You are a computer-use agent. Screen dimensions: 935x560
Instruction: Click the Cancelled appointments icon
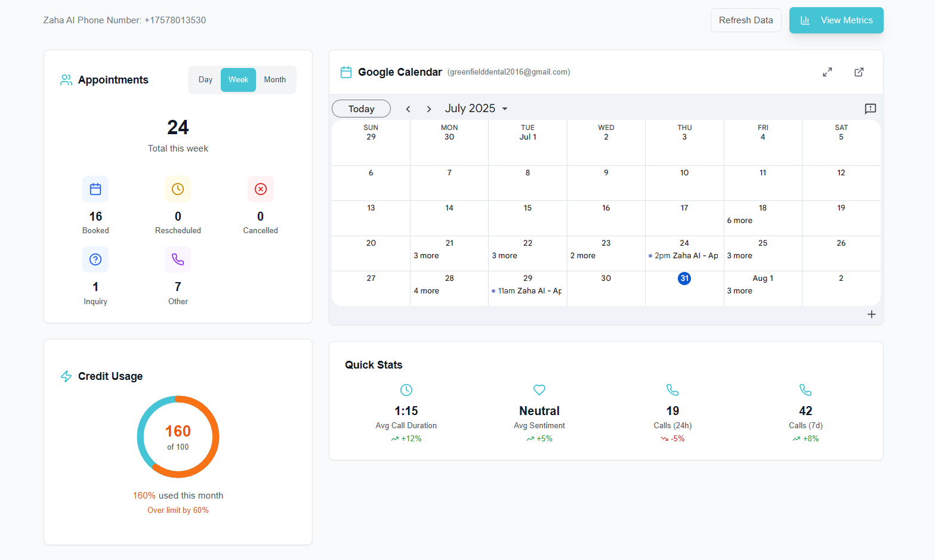[x=261, y=189]
